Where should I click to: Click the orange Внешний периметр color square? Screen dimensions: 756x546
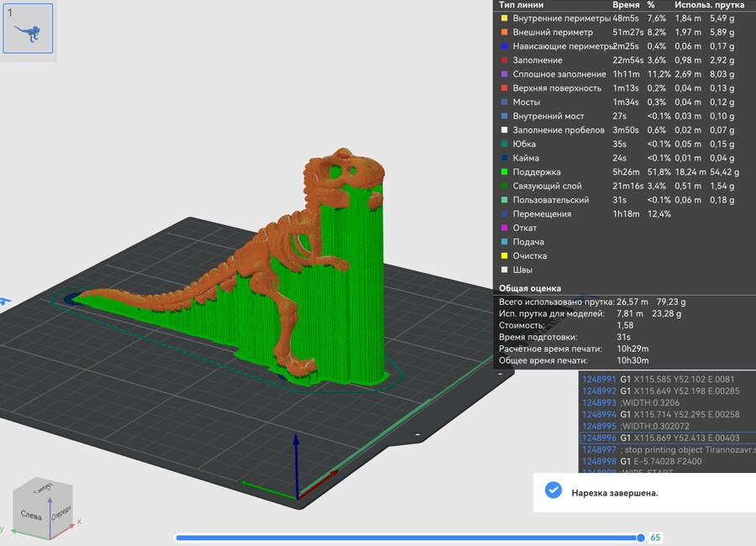coord(503,32)
